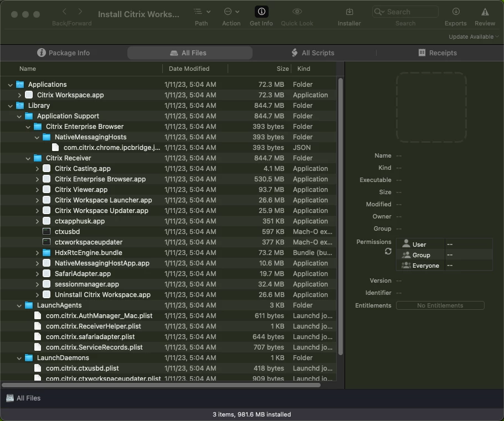The height and width of the screenshot is (421, 504).
Task: Click the com.citrix.ctxusbd.plist file icon
Action: (x=38, y=368)
